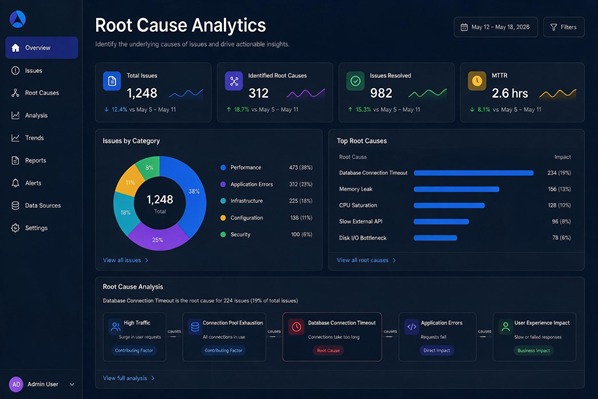
Task: Open Reports in the sidebar
Action: (42, 160)
